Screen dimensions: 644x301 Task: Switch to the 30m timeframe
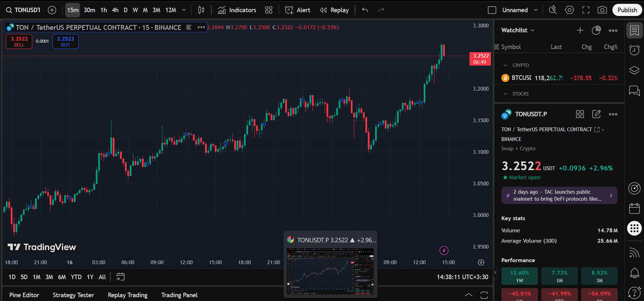[x=89, y=10]
